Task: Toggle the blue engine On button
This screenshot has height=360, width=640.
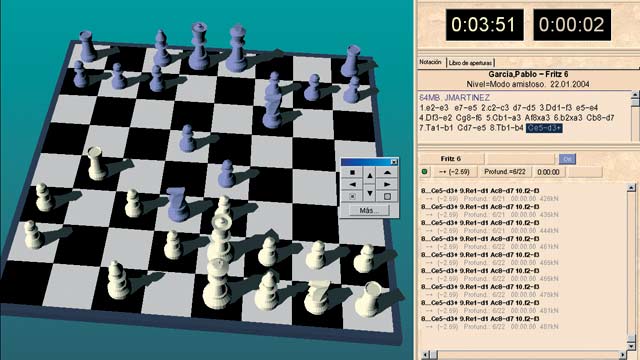Action: coord(567,159)
